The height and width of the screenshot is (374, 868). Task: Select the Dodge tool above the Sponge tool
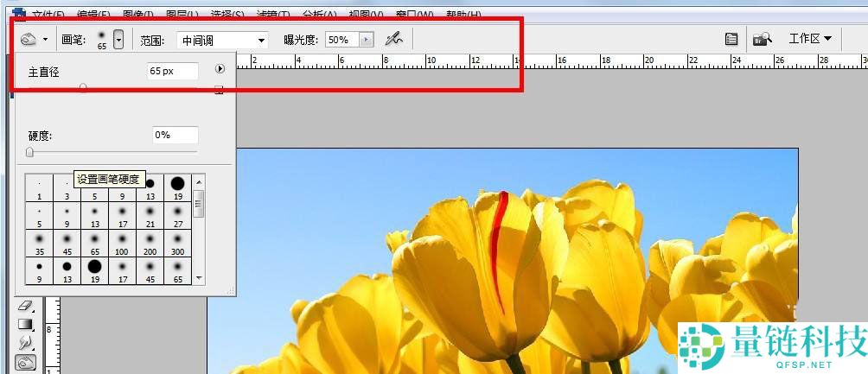tap(25, 343)
